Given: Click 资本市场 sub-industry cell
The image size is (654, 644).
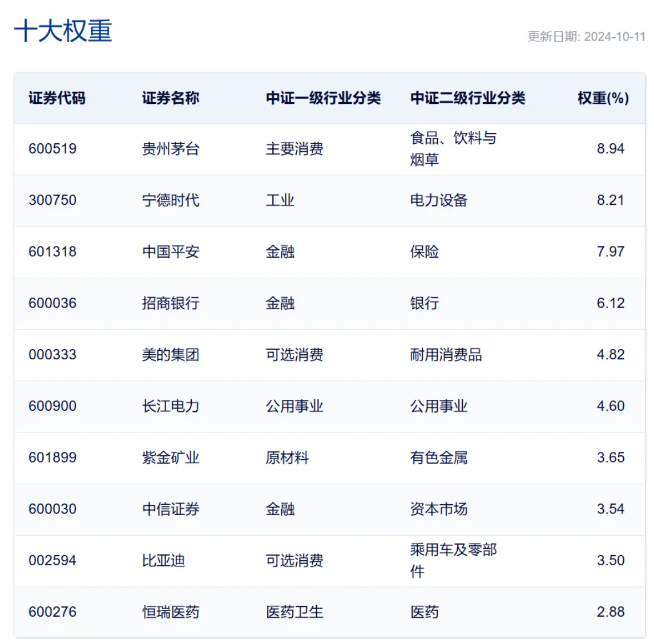Looking at the screenshot, I should [x=439, y=509].
